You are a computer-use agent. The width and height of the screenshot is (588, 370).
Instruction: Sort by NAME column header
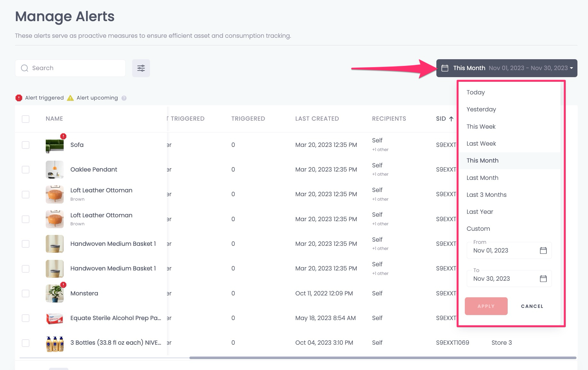(x=54, y=119)
